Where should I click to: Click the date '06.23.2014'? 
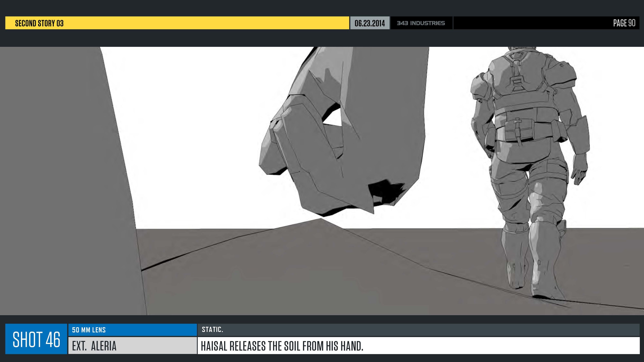coord(370,23)
